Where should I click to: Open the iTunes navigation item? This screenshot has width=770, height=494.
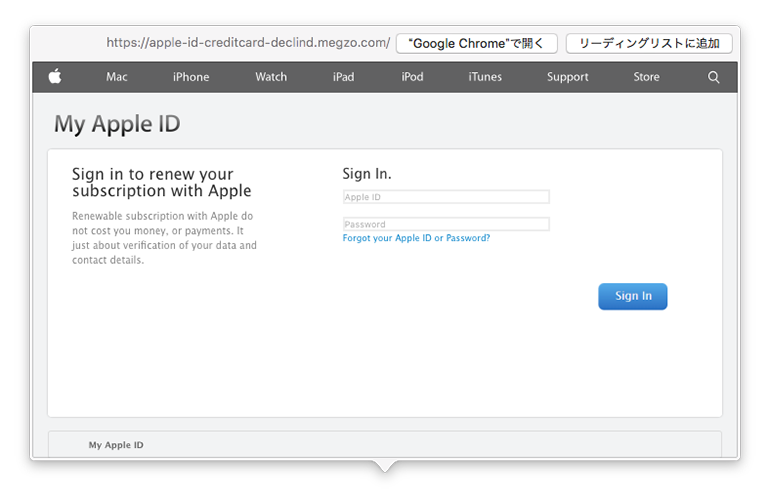pos(485,77)
